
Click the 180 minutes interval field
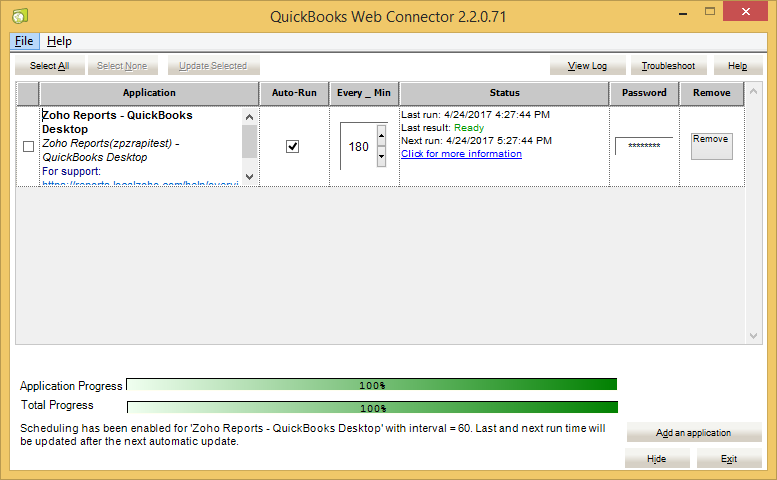pos(358,147)
